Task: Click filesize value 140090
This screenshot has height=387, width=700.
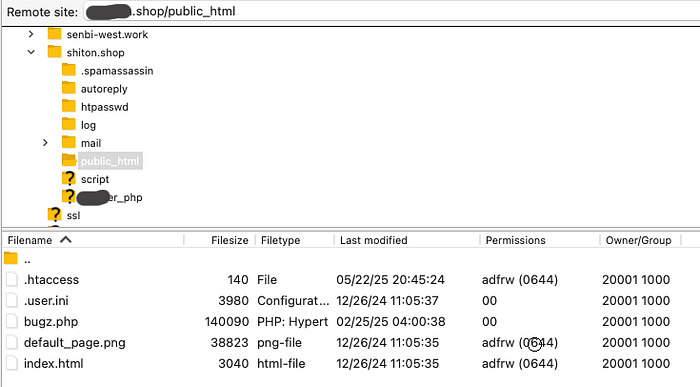Action: (x=227, y=322)
